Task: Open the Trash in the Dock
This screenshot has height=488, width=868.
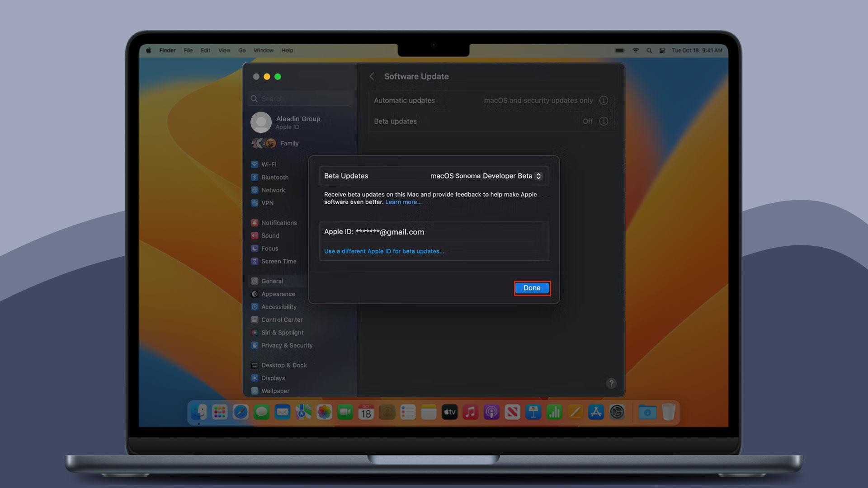Action: tap(668, 412)
